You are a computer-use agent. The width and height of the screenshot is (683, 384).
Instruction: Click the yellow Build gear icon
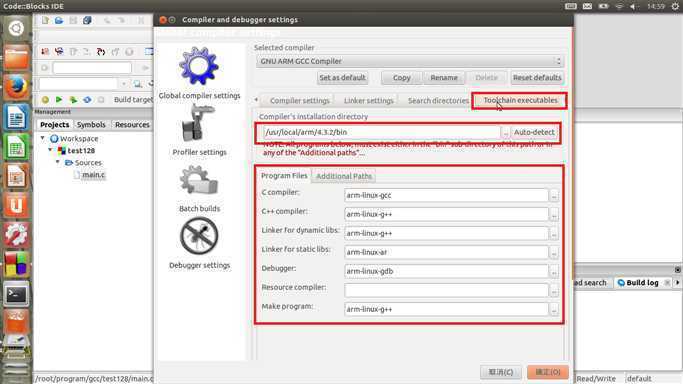coord(45,100)
